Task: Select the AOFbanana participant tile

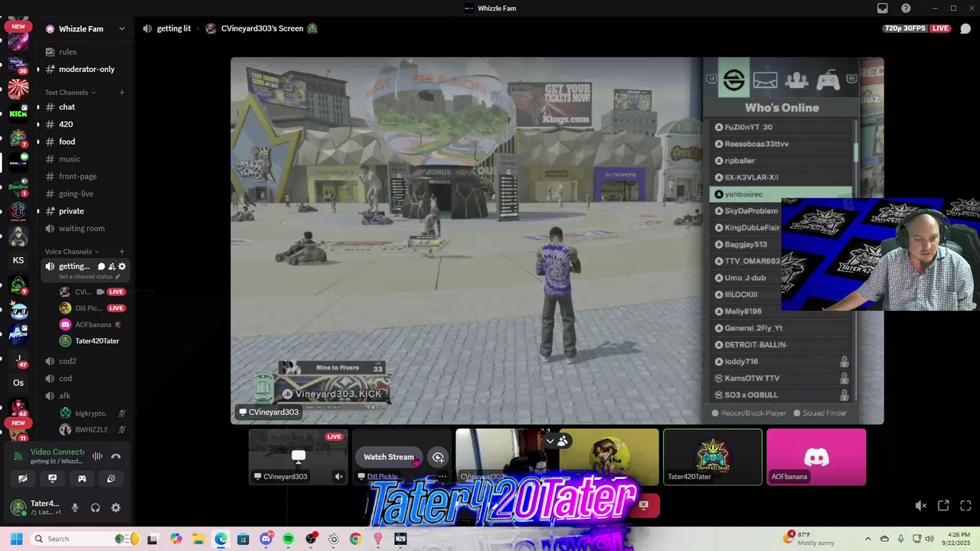Action: pos(816,457)
